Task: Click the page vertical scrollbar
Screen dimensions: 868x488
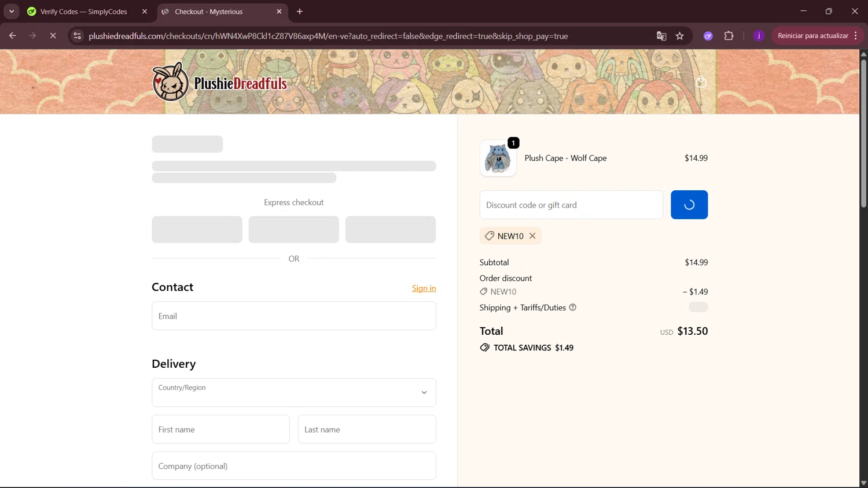Action: point(863,133)
